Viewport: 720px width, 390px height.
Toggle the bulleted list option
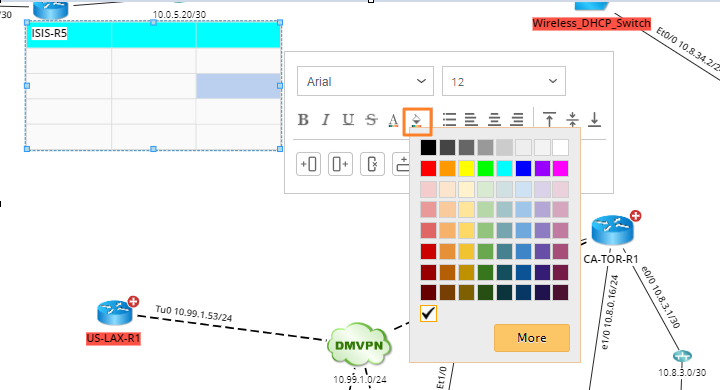[450, 119]
